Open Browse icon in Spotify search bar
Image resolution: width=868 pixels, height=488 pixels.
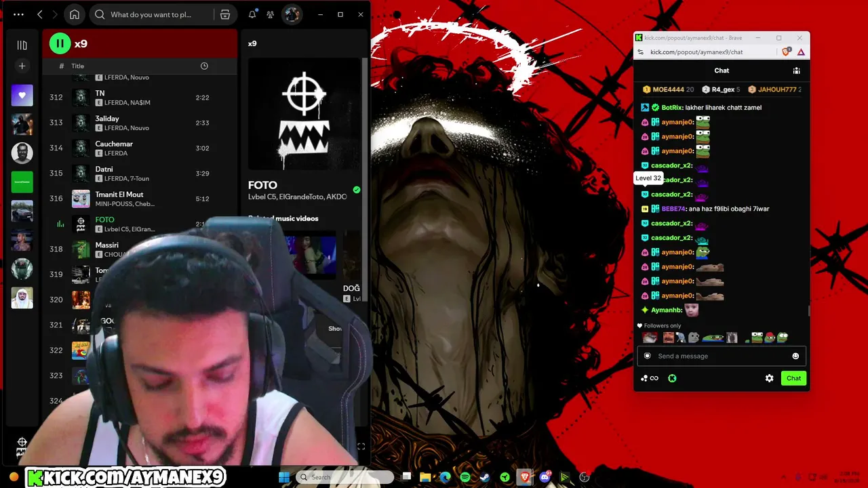pos(225,14)
